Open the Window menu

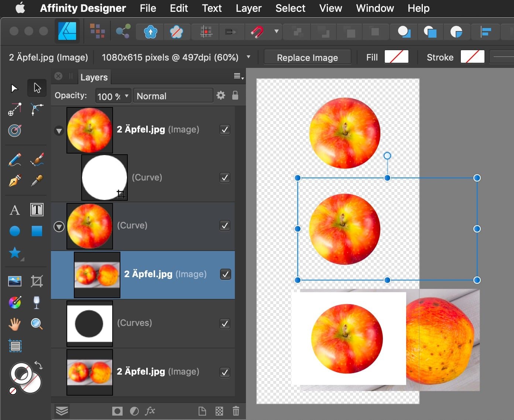point(374,8)
